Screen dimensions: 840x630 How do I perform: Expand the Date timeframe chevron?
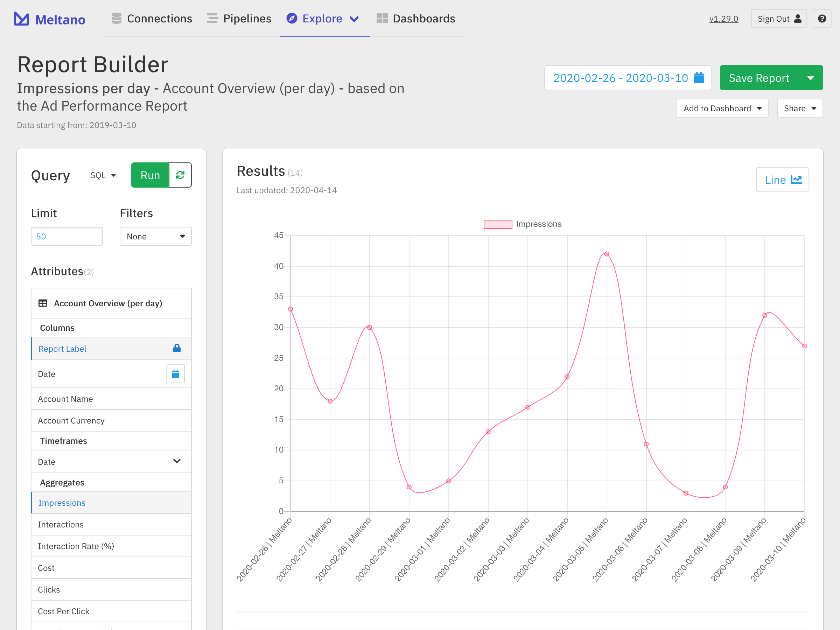(177, 461)
